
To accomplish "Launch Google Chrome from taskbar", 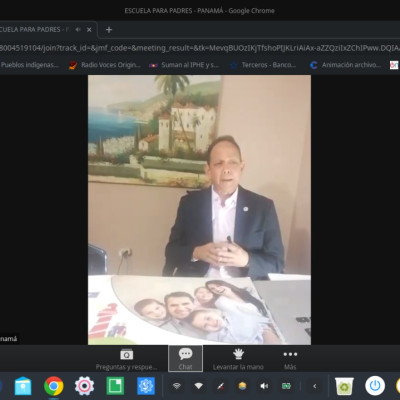I will tap(53, 386).
